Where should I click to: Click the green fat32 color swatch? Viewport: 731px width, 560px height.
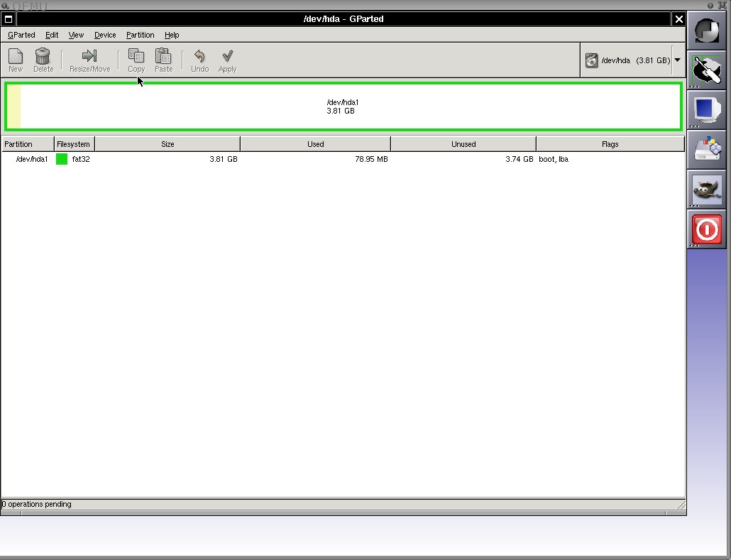[62, 159]
